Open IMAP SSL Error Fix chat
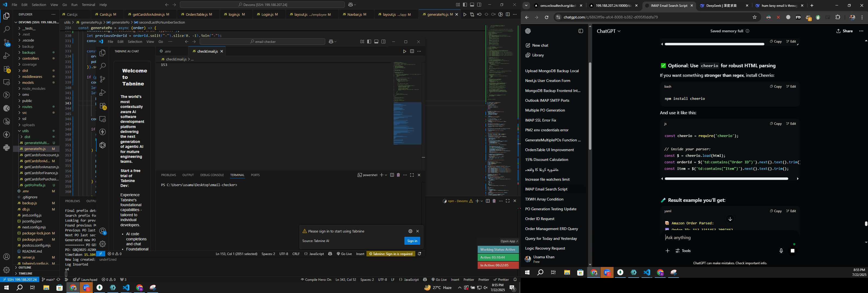This screenshot has height=293, width=868. (x=541, y=120)
